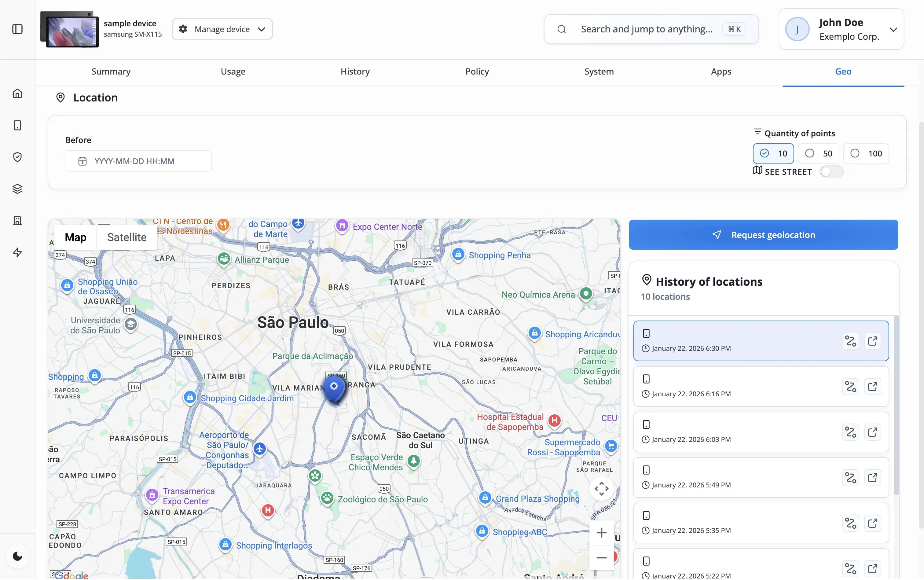
Task: Open the Home sidebar icon
Action: tap(17, 93)
